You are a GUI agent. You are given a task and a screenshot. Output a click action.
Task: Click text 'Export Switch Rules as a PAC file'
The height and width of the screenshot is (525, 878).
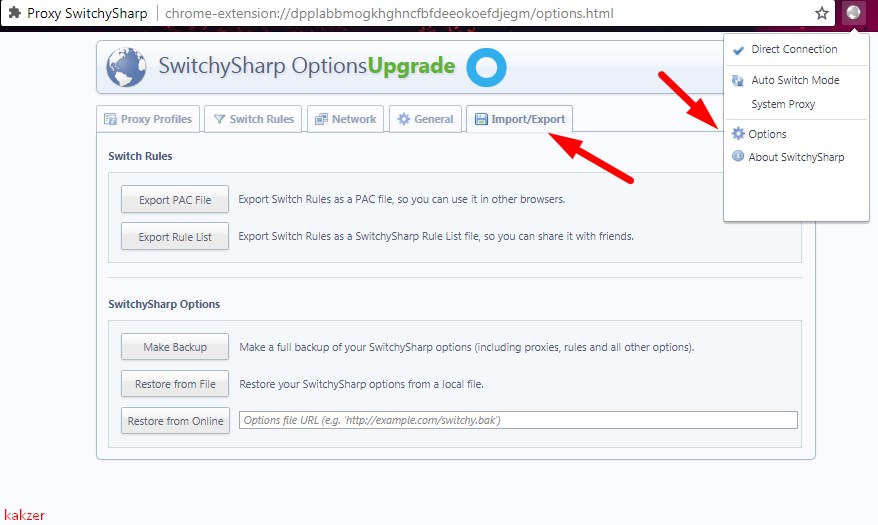(x=315, y=199)
